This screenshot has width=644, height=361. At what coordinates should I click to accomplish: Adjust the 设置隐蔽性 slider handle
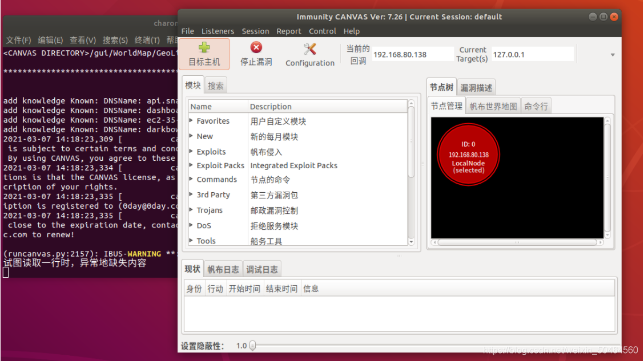252,346
